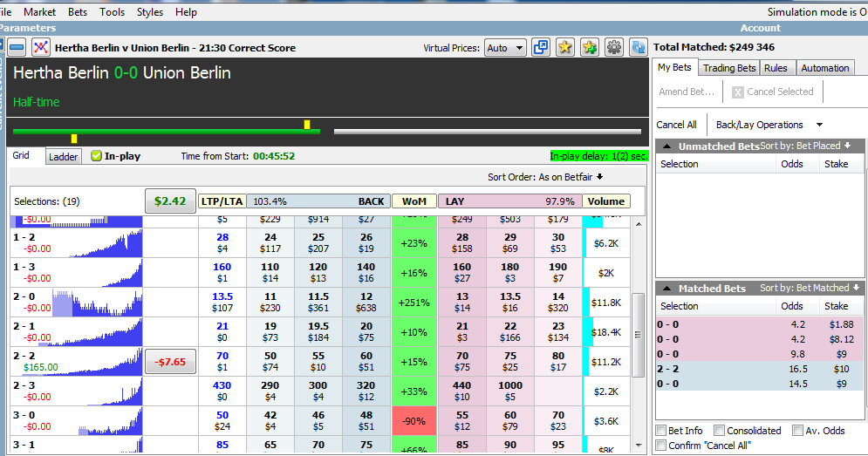
Task: Click the Volume column header
Action: pos(606,201)
